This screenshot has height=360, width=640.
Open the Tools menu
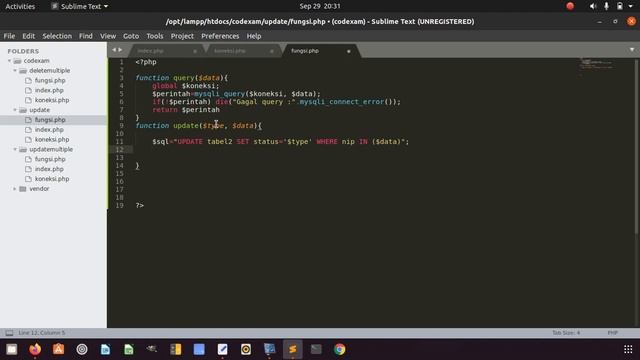155,36
